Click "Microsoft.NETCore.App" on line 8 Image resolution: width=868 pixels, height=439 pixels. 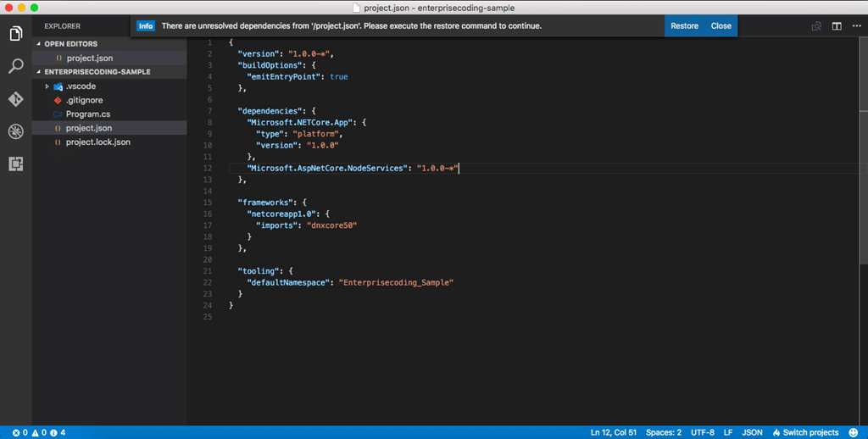click(x=300, y=122)
